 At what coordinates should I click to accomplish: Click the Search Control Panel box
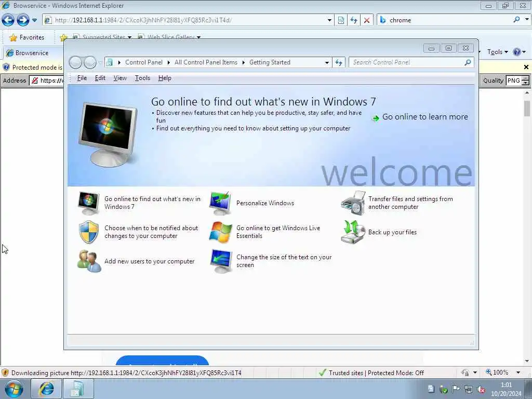click(x=407, y=62)
